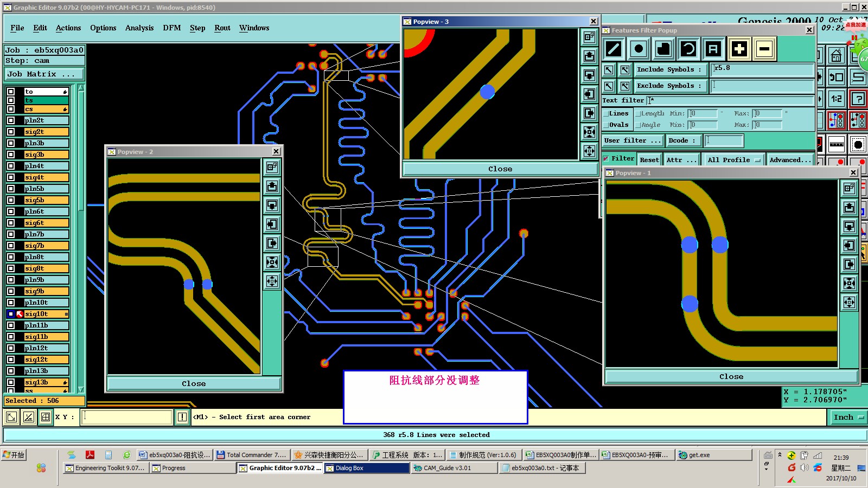The width and height of the screenshot is (868, 488).
Task: Click the snap grid icon left of X Y
Action: (46, 417)
